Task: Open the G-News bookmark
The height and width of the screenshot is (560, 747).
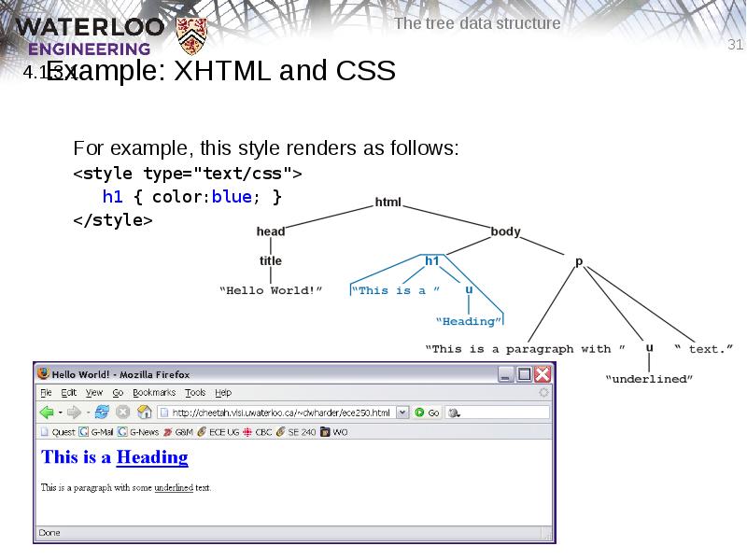Action: coord(140,430)
